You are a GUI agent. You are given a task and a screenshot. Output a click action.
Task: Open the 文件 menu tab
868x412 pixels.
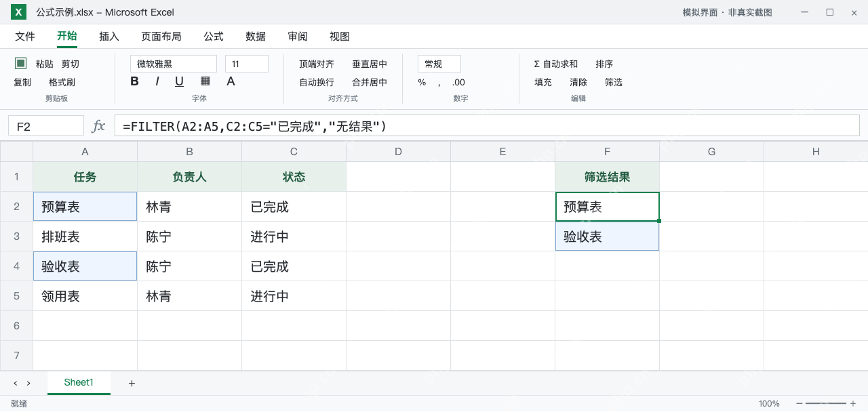click(25, 37)
